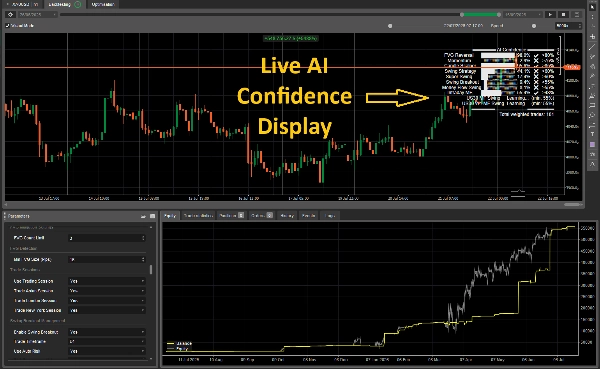600x369 pixels.
Task: Adjust the speed value stepper at top right
Action: 579,26
